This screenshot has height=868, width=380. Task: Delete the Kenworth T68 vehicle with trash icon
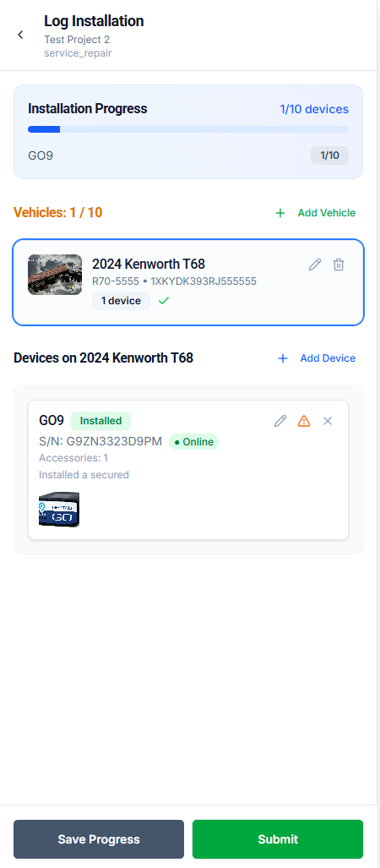pos(339,265)
